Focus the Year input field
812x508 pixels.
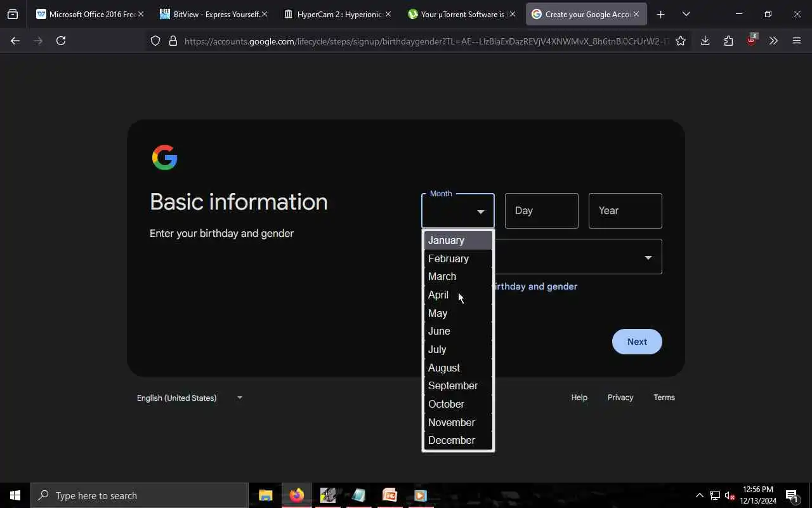coord(625,211)
